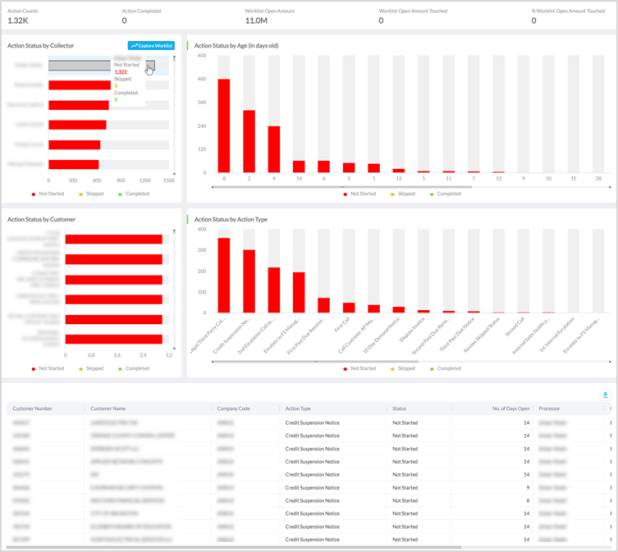The width and height of the screenshot is (618, 552).
Task: Click the left arrow of the Action Type chart scrollbar
Action: click(213, 361)
